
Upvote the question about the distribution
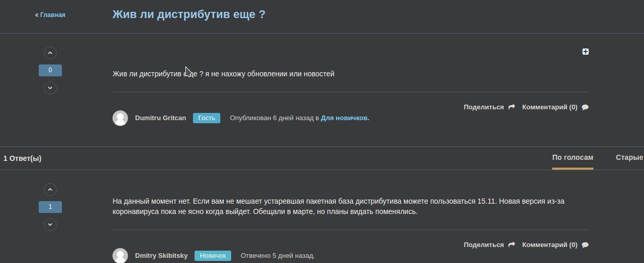[x=50, y=53]
